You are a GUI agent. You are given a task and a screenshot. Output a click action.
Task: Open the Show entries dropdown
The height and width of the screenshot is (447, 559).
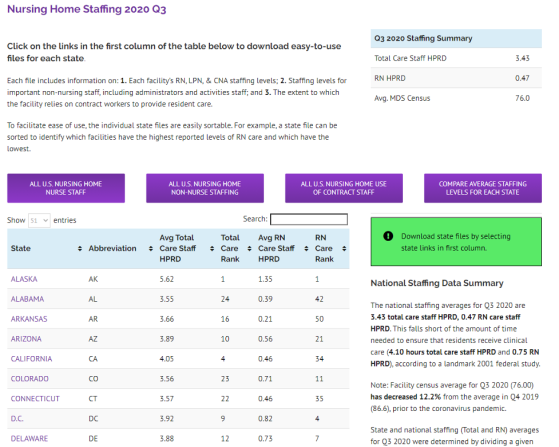tap(39, 220)
